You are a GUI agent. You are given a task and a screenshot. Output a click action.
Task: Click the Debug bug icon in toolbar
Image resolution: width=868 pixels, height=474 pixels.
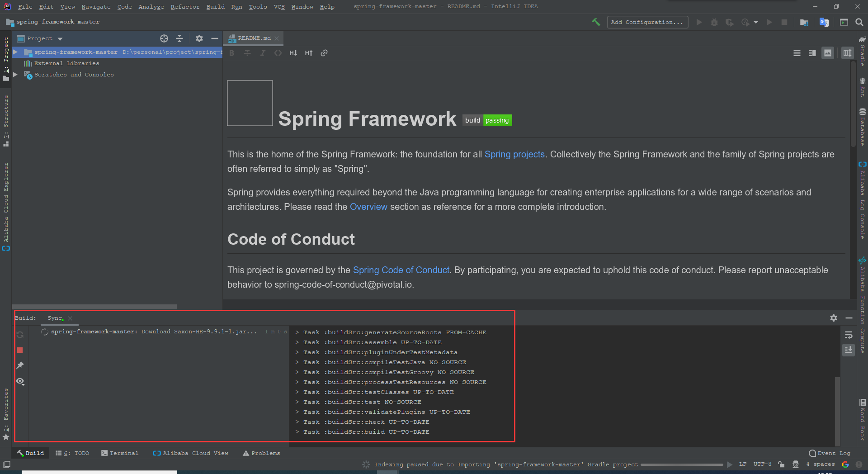(x=714, y=22)
